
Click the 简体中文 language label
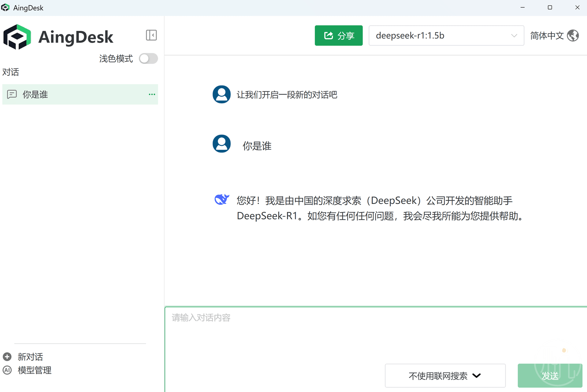coord(547,35)
